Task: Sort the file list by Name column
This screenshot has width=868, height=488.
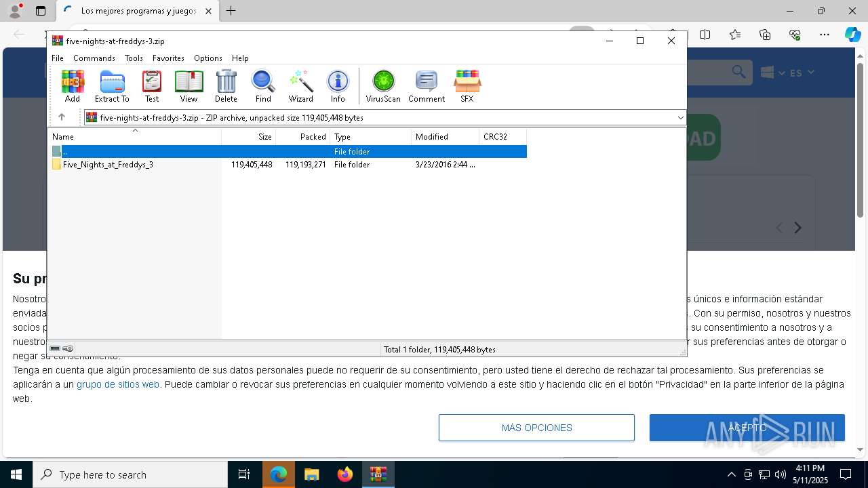Action: 134,137
